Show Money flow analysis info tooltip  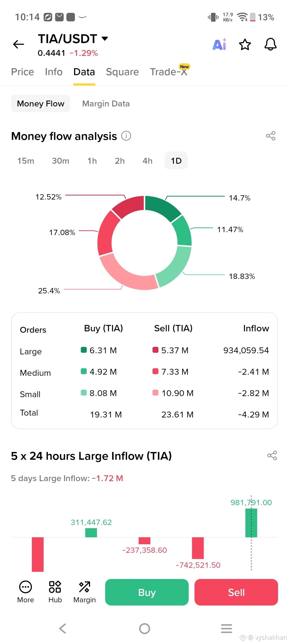[x=126, y=136]
